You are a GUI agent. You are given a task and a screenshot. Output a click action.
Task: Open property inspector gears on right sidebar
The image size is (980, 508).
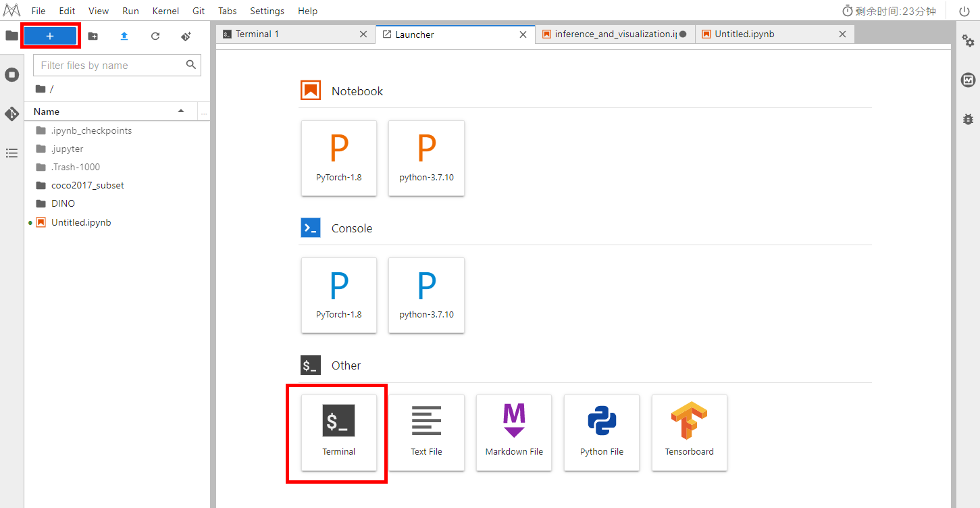pos(968,41)
